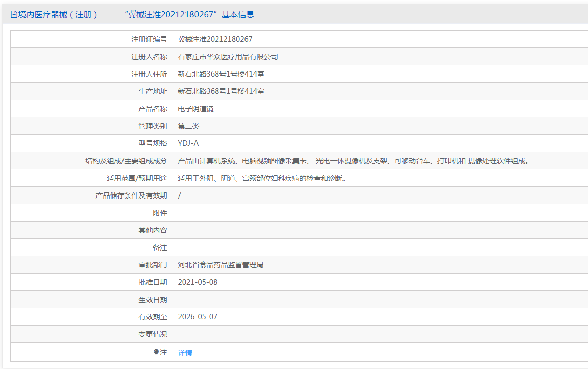
Task: Select the model specification YDJ-A
Action: (x=188, y=143)
